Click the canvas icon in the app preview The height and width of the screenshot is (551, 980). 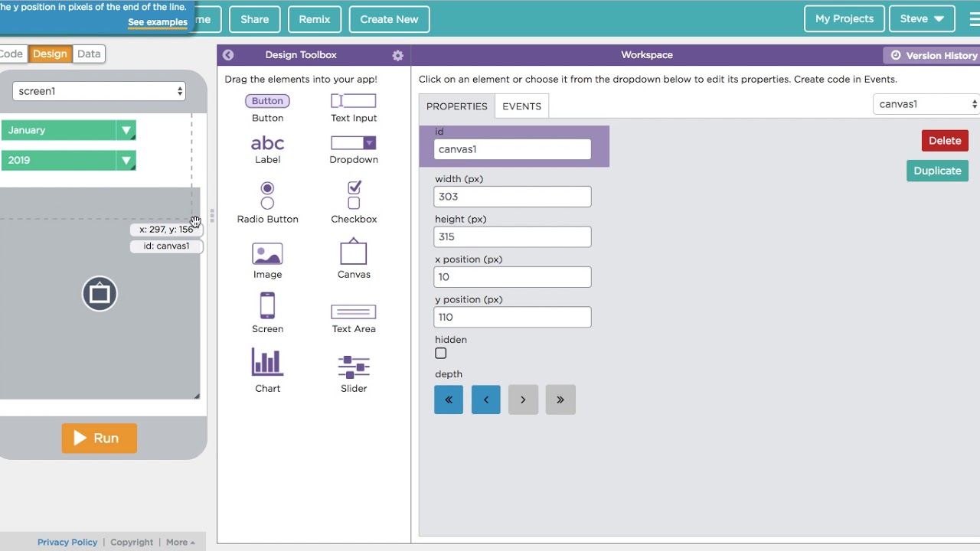click(x=100, y=294)
